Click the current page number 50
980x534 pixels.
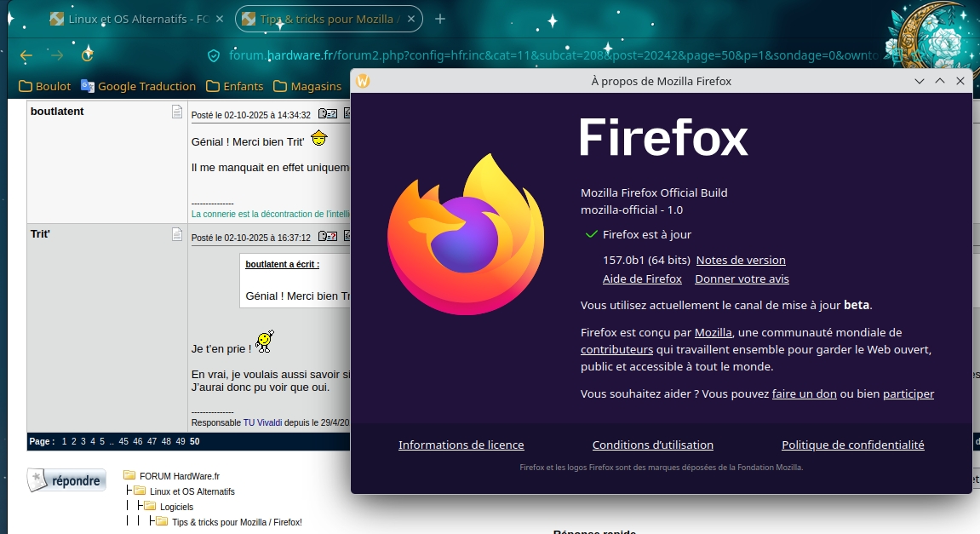point(195,441)
